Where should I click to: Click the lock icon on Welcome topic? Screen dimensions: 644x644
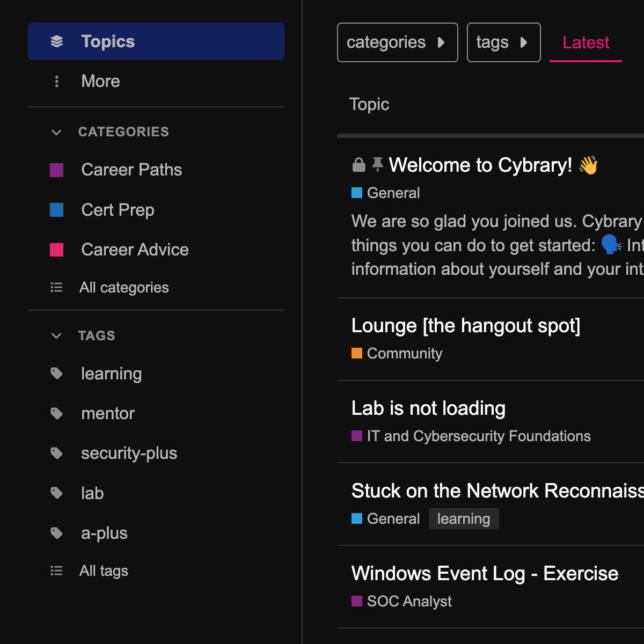358,165
